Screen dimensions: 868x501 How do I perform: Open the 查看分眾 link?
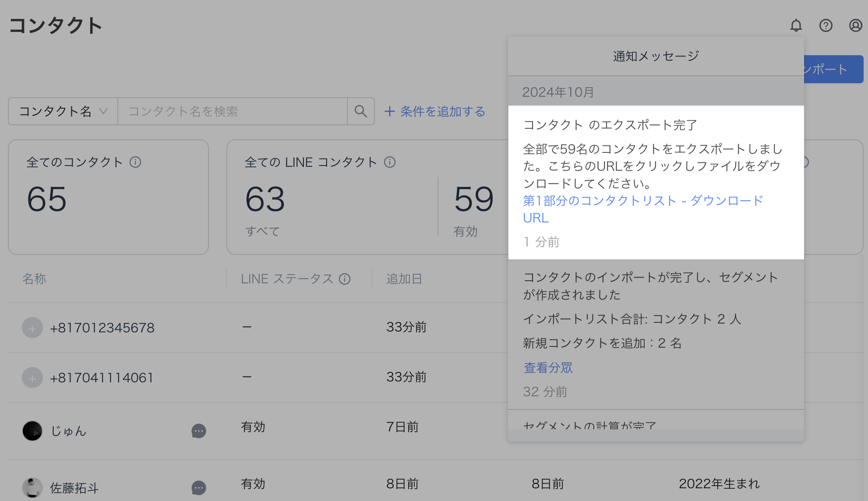click(548, 367)
